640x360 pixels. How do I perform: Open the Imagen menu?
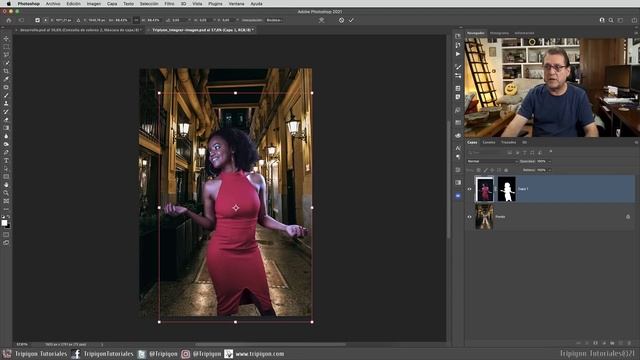tap(93, 4)
